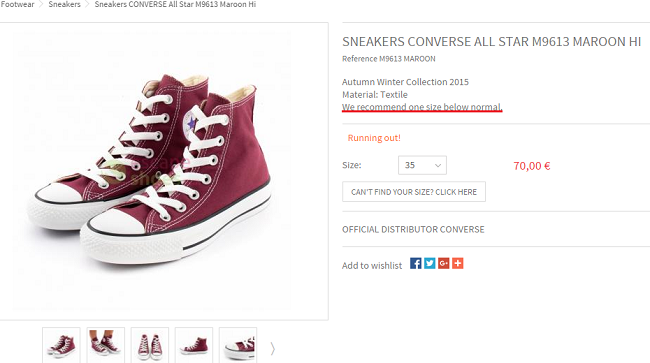650x363 pixels.
Task: Select thumbnail showing sneakers worn on feet
Action: 106,346
